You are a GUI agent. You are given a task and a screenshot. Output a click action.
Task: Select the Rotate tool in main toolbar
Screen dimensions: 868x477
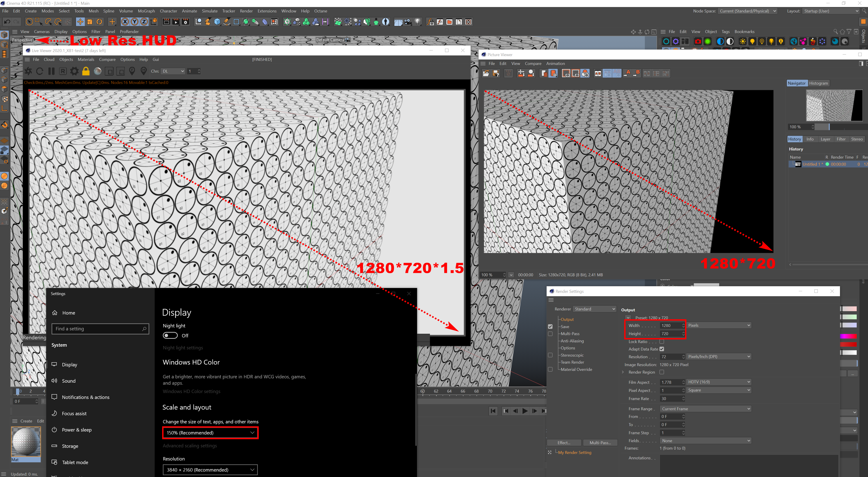[100, 22]
